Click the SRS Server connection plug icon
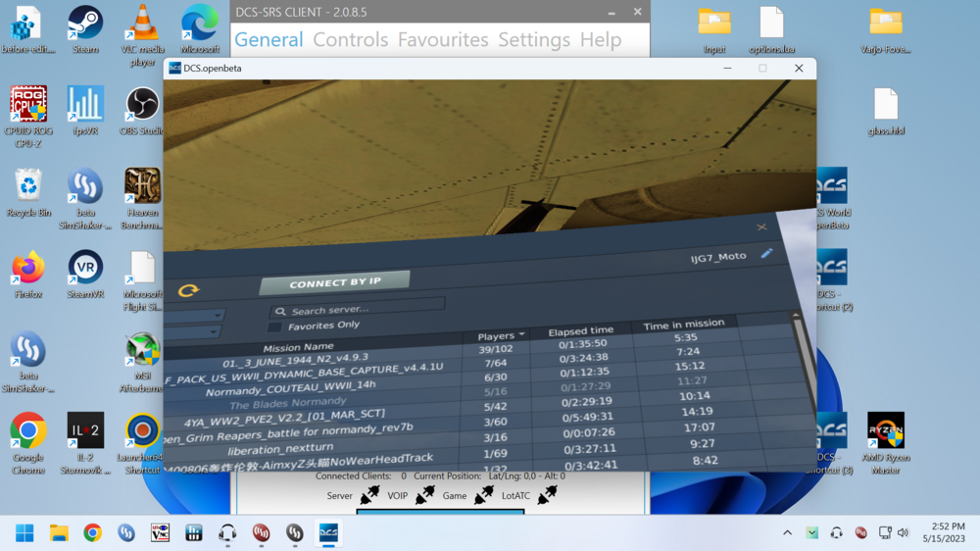The height and width of the screenshot is (551, 980). click(x=369, y=495)
